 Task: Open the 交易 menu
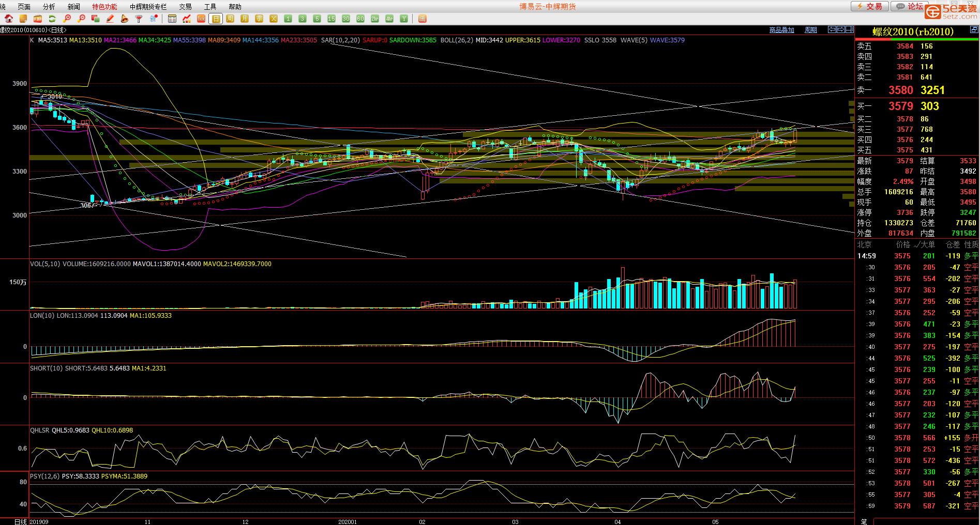click(x=185, y=7)
